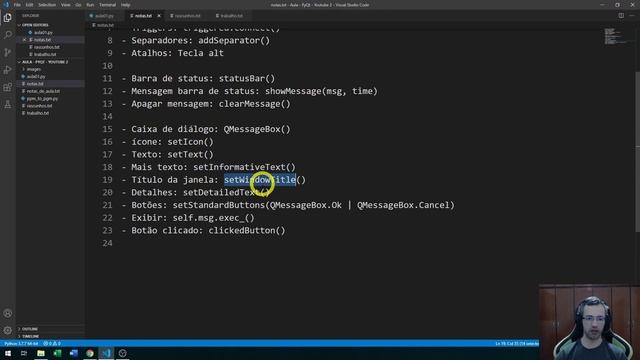Open File Explorer from the taskbar
This screenshot has width=640, height=360.
(x=41, y=353)
